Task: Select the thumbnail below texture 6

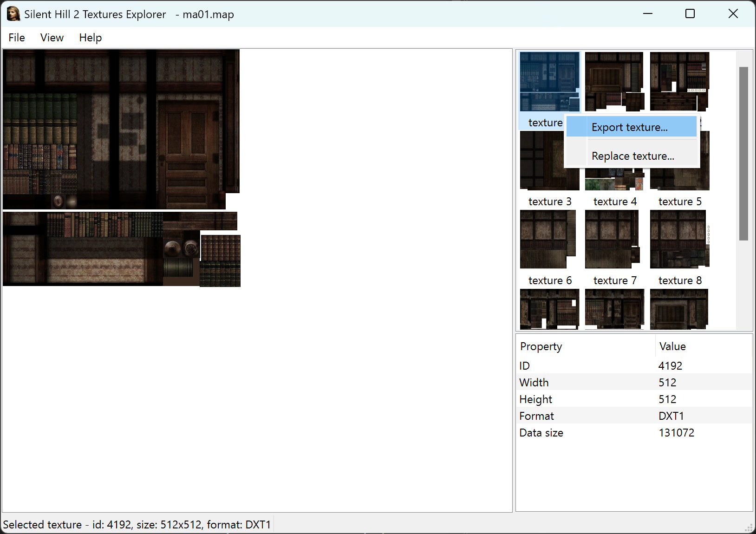Action: point(550,309)
